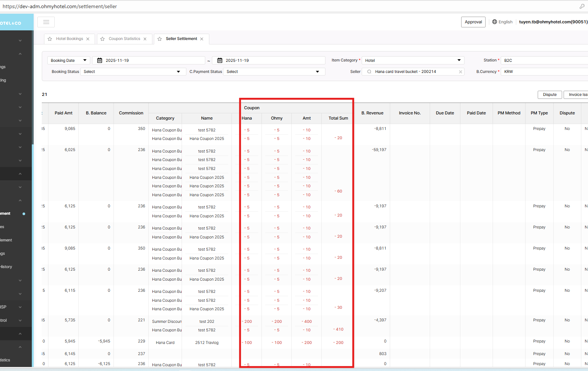Click star icon on Seller Settlement tab

point(160,39)
